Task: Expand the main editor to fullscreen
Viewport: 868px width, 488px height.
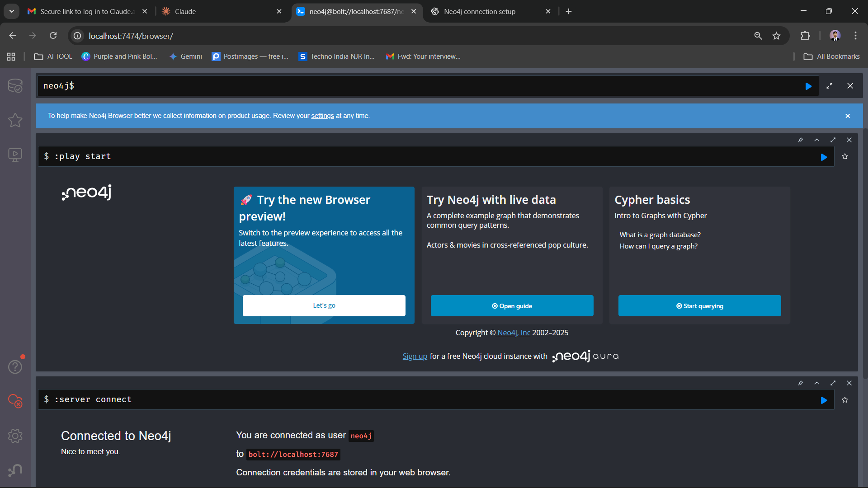Action: pos(830,86)
